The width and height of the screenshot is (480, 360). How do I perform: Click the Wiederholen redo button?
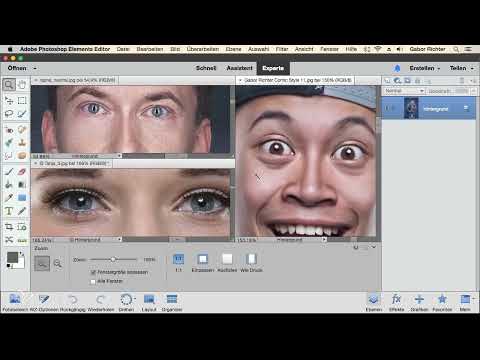click(x=101, y=303)
